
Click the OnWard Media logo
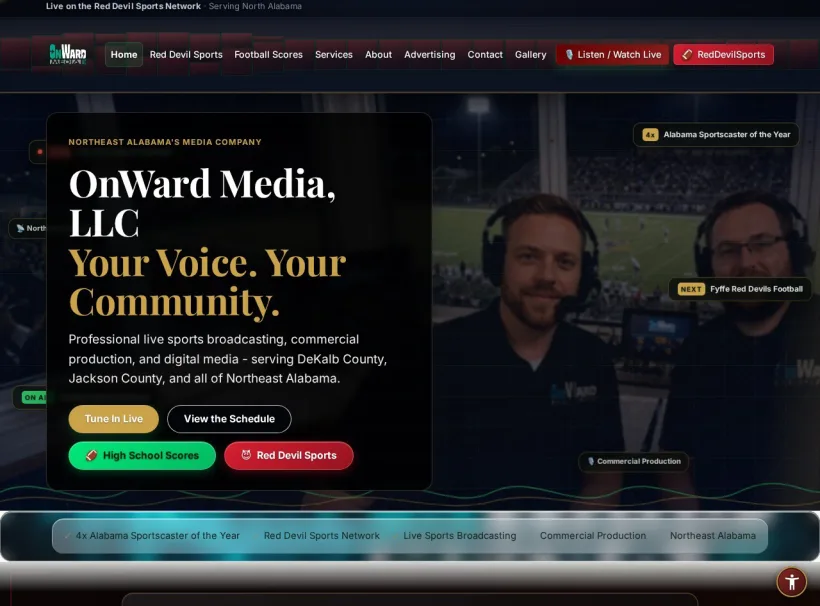tap(68, 54)
